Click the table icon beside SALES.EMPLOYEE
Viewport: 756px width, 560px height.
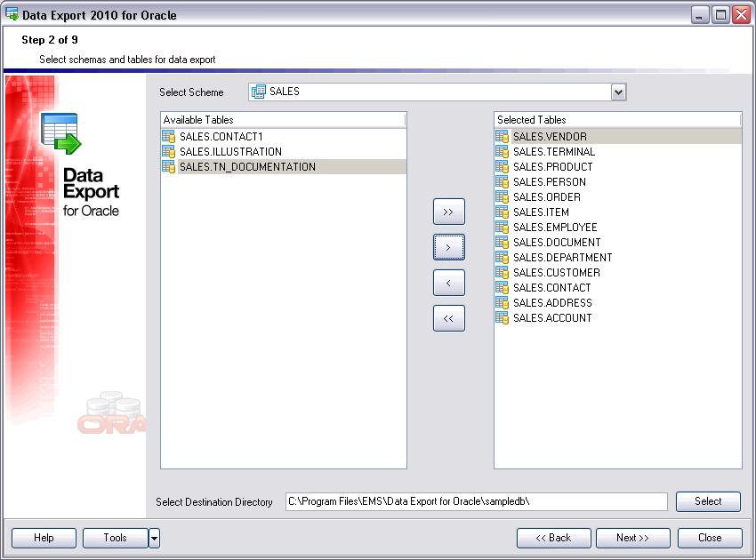coord(503,228)
